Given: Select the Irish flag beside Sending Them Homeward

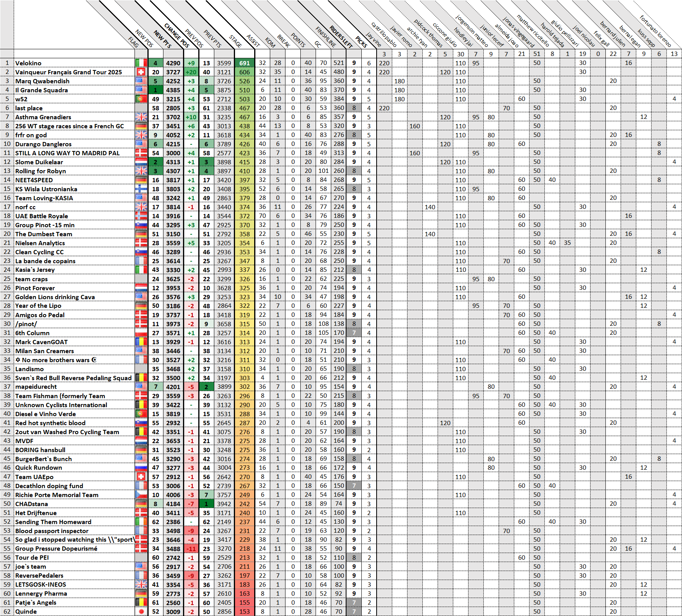Looking at the screenshot, I should 141,522.
